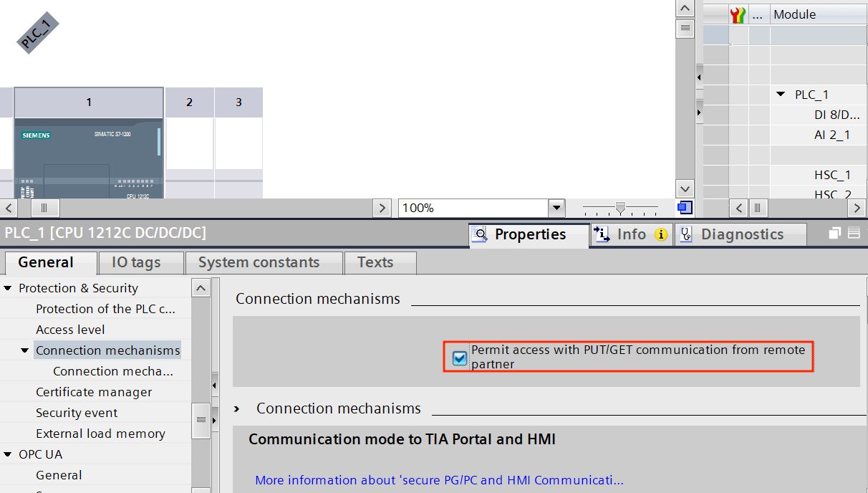Image resolution: width=868 pixels, height=493 pixels.
Task: Click the float window icon near Diagnostics
Action: pyautogui.click(x=834, y=233)
